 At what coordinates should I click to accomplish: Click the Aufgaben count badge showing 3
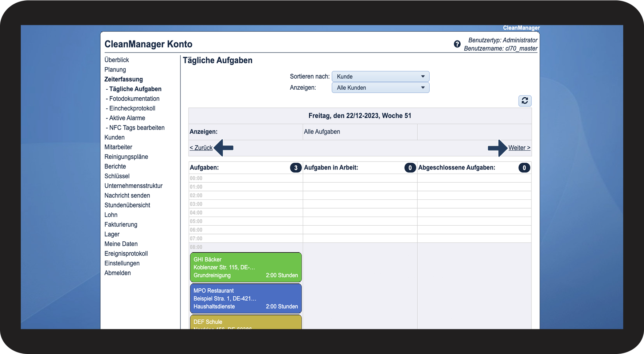click(296, 168)
